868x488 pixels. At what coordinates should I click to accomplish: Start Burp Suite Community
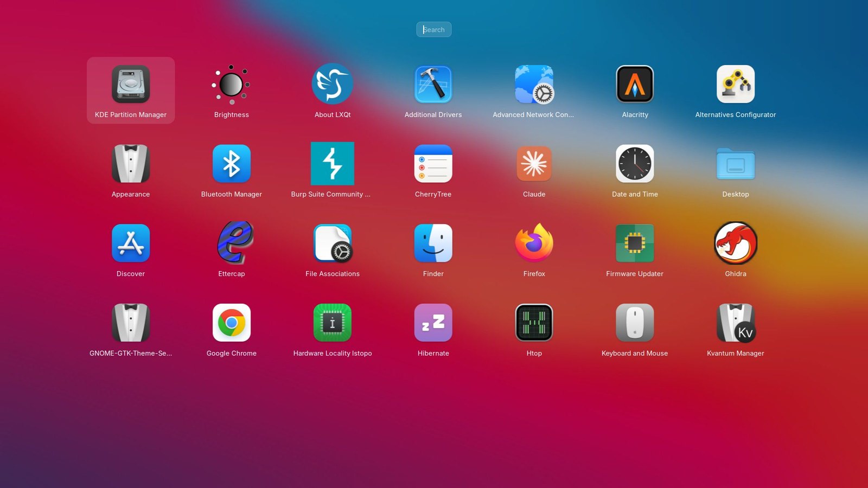[x=333, y=164]
